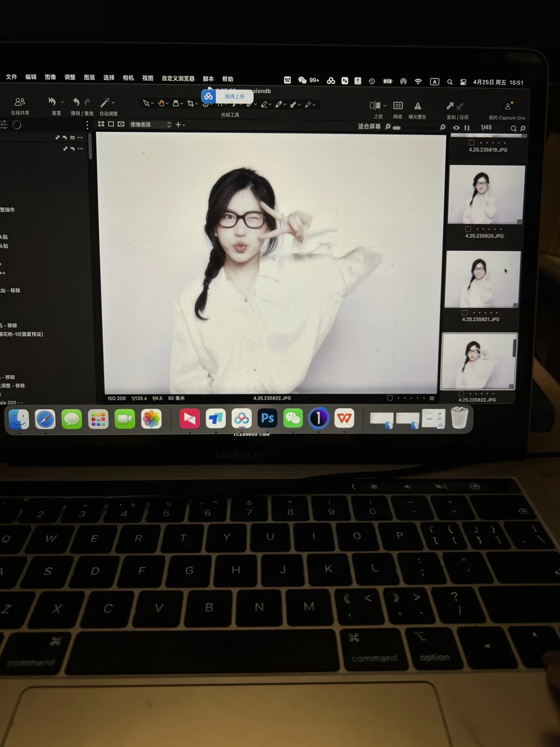560x747 pixels.
Task: Open the 自定义浏览器 menu
Action: pyautogui.click(x=178, y=78)
